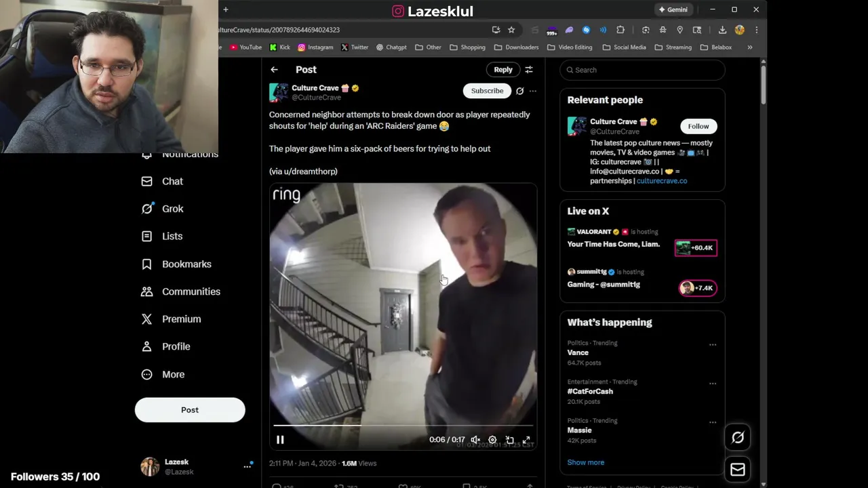Viewport: 868px width, 488px height.
Task: Join the VALORANT live +60.4K badge
Action: click(x=696, y=248)
